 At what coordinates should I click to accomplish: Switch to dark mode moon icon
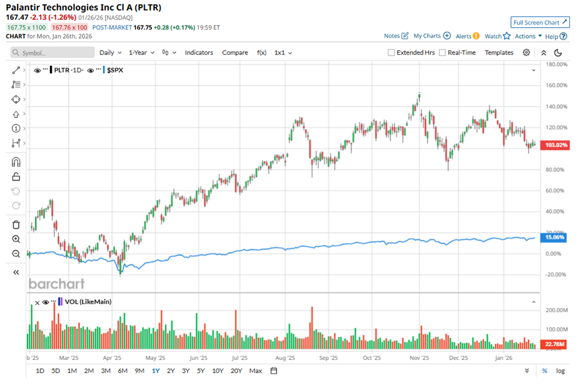click(558, 52)
